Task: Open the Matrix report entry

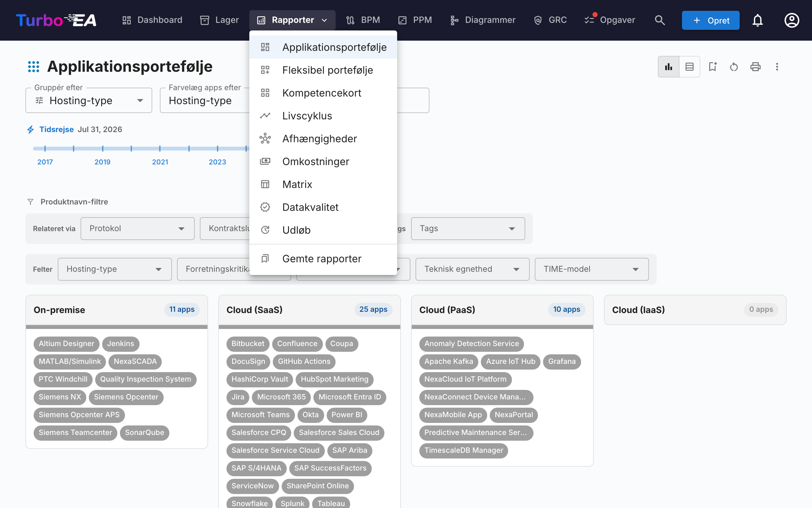Action: 323,184
